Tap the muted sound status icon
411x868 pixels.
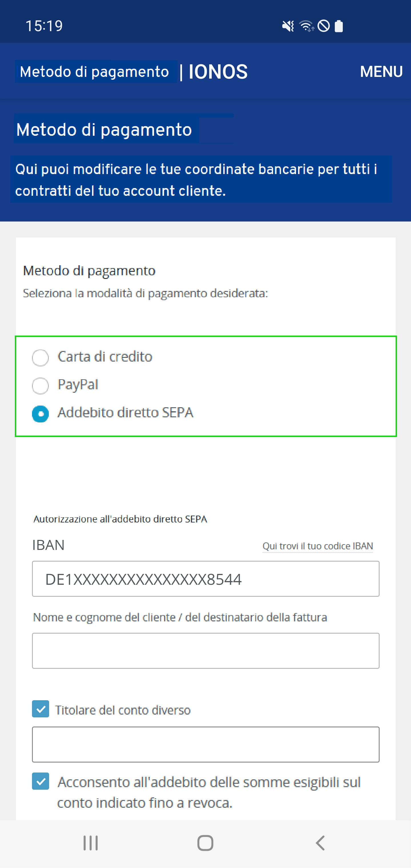[288, 26]
